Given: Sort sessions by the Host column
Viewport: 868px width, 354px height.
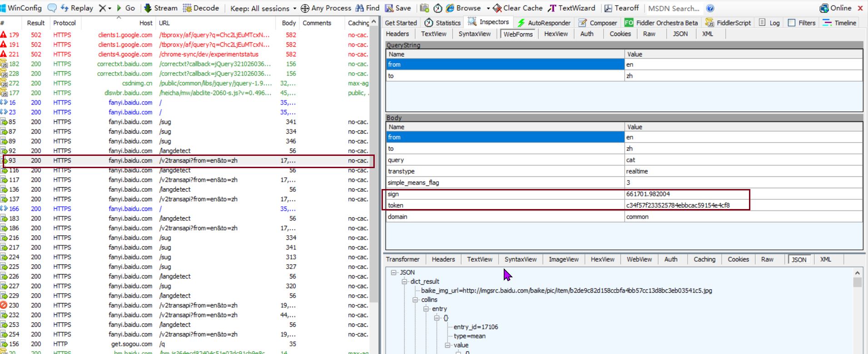Looking at the screenshot, I should [x=146, y=23].
